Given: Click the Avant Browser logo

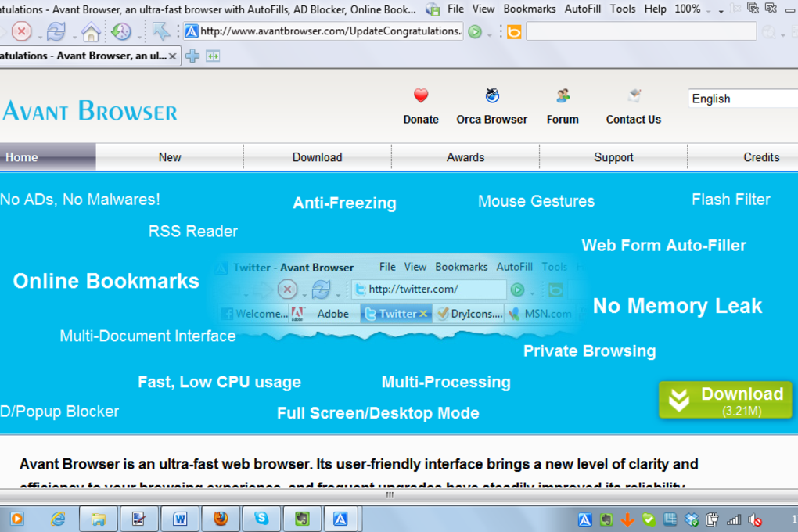Looking at the screenshot, I should coord(90,111).
